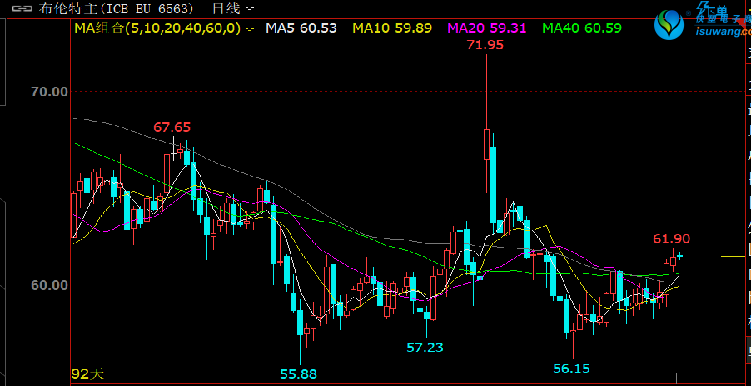
Task: Click the 70.00 price axis label
Action: pos(49,91)
